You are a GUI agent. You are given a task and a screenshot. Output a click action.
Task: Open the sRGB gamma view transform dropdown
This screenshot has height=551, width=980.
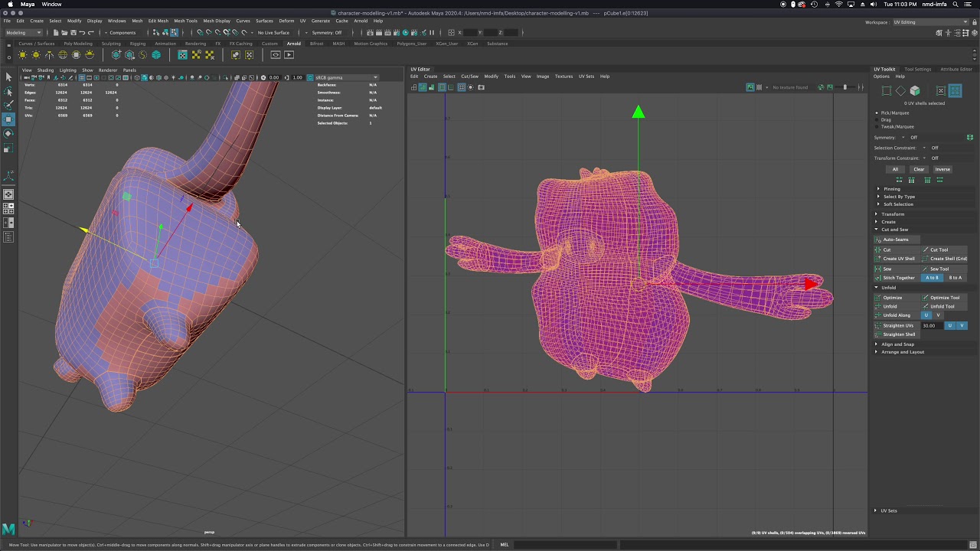tap(345, 77)
